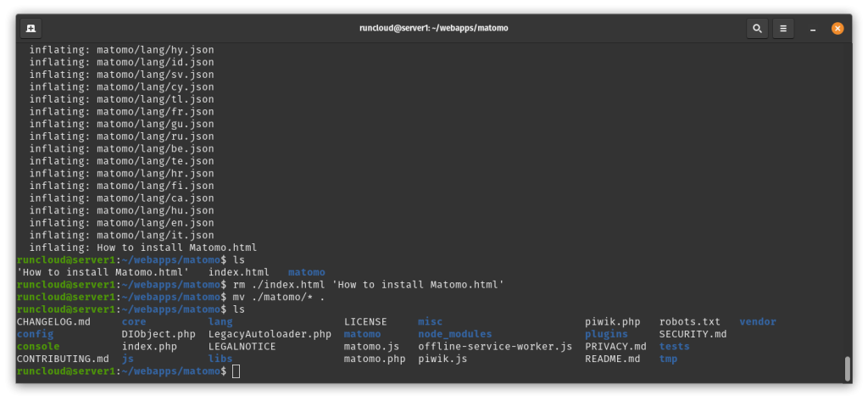Click the node_modules directory name
The width and height of the screenshot is (868, 401).
pyautogui.click(x=455, y=334)
